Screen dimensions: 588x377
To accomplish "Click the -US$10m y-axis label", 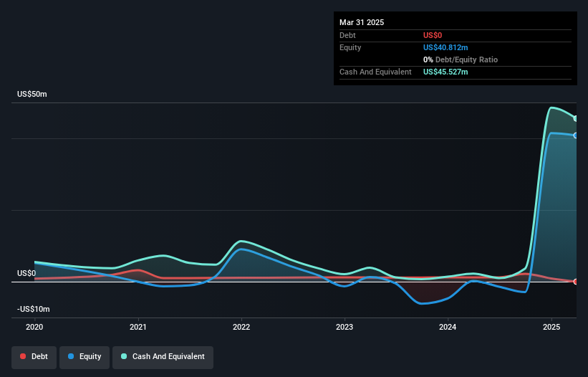I will pyautogui.click(x=34, y=309).
